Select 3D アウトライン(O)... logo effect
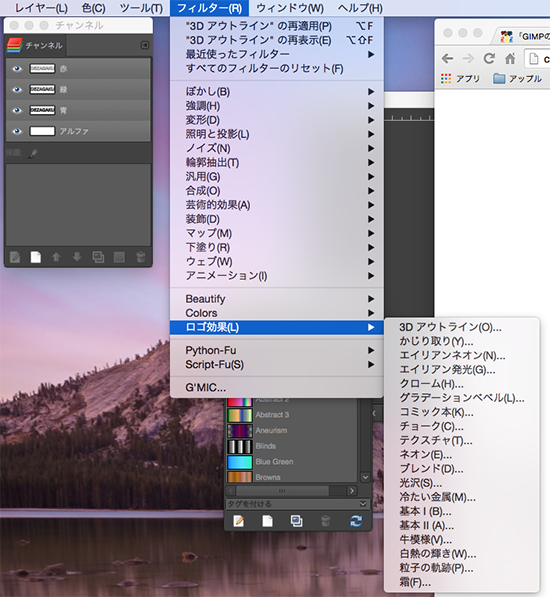This screenshot has width=550, height=597. click(462, 327)
